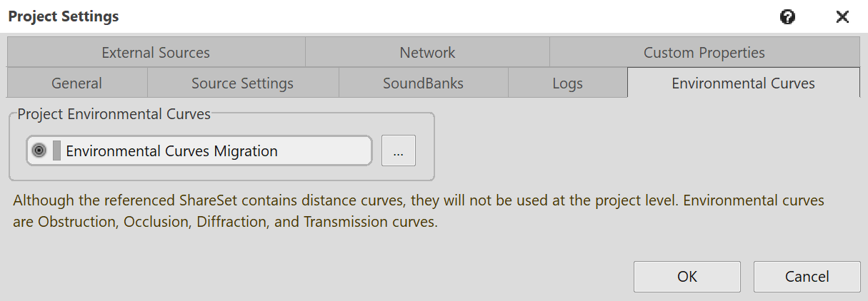The height and width of the screenshot is (301, 868).
Task: Click the Project Environmental Curves group label
Action: 114,114
